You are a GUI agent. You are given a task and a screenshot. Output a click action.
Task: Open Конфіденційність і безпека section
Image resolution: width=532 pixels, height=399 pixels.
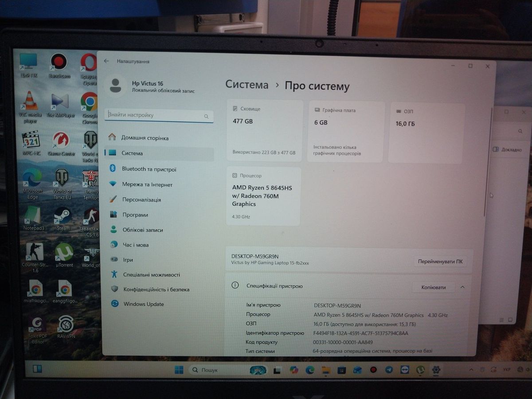156,289
